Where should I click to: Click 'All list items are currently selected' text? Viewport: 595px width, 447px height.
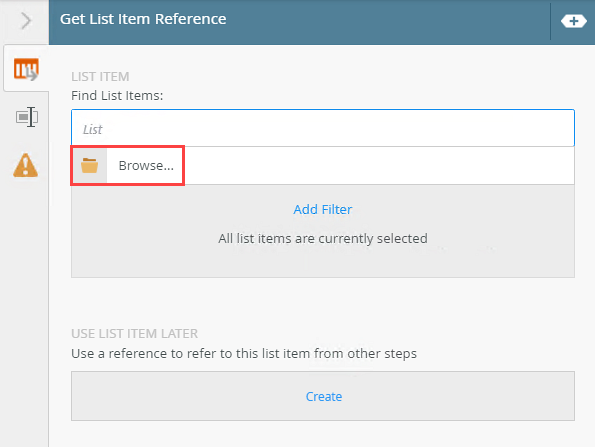[x=323, y=239]
